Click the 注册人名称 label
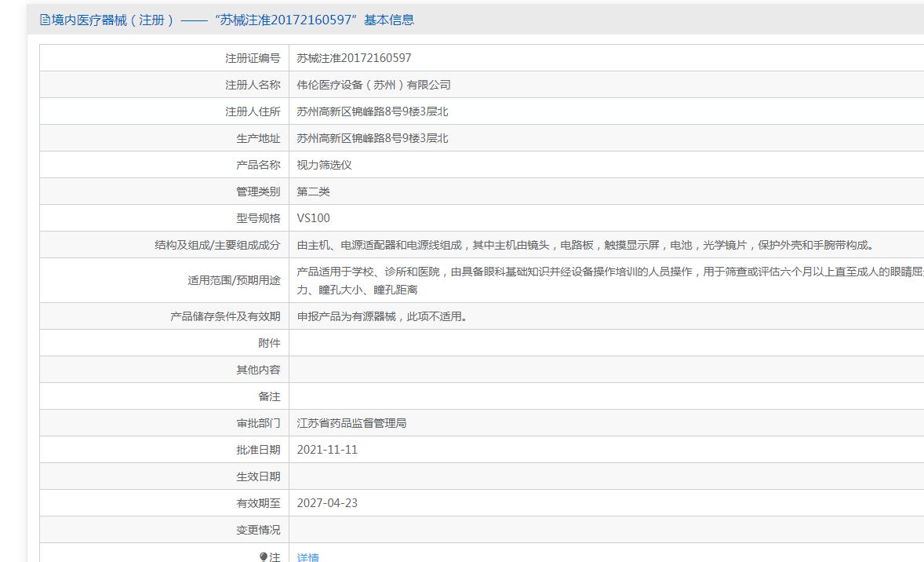Viewport: 924px width, 562px height. pos(253,84)
